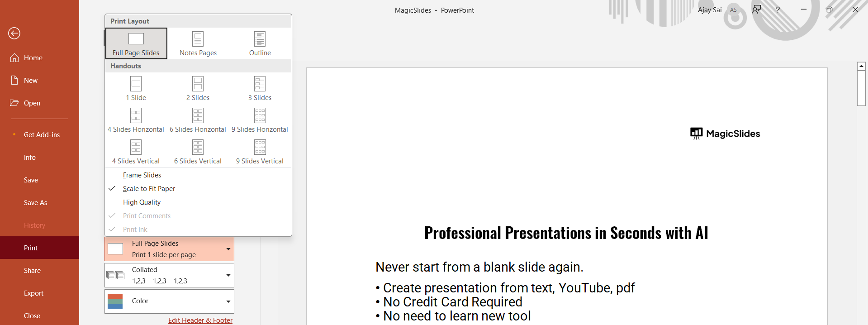Minimize the PowerPoint window
The image size is (868, 325).
[804, 10]
